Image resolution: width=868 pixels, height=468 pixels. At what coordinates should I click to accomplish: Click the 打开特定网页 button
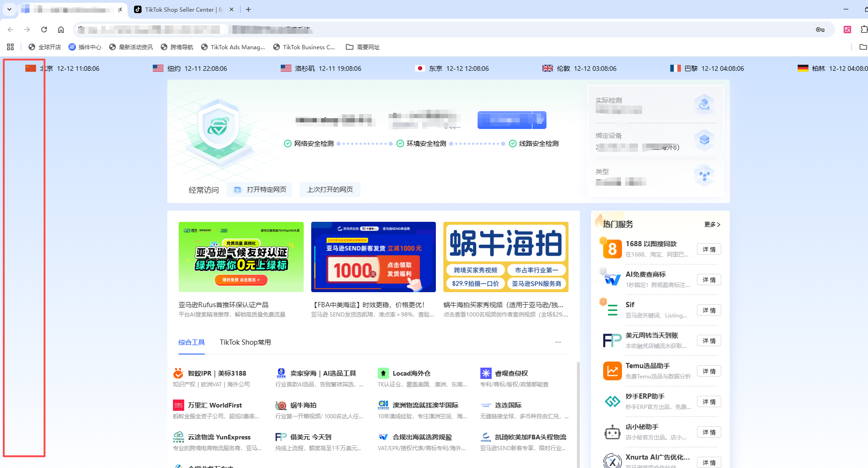click(x=260, y=189)
